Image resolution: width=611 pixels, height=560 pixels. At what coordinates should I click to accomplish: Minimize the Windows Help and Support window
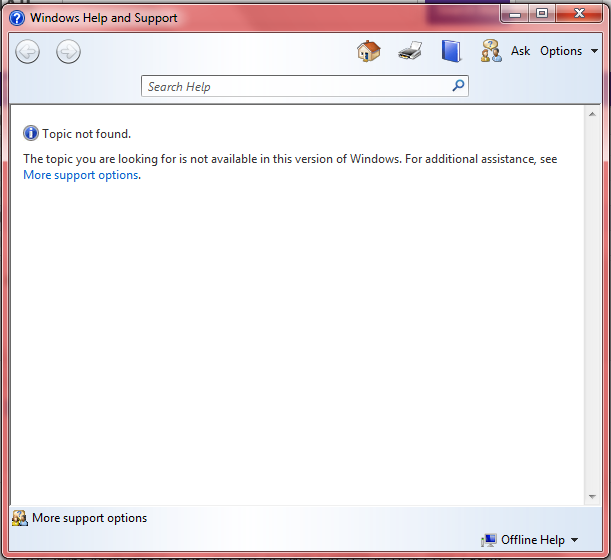[515, 14]
